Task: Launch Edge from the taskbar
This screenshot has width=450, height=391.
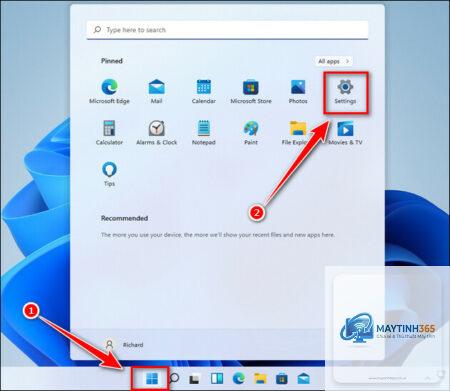Action: tap(239, 378)
